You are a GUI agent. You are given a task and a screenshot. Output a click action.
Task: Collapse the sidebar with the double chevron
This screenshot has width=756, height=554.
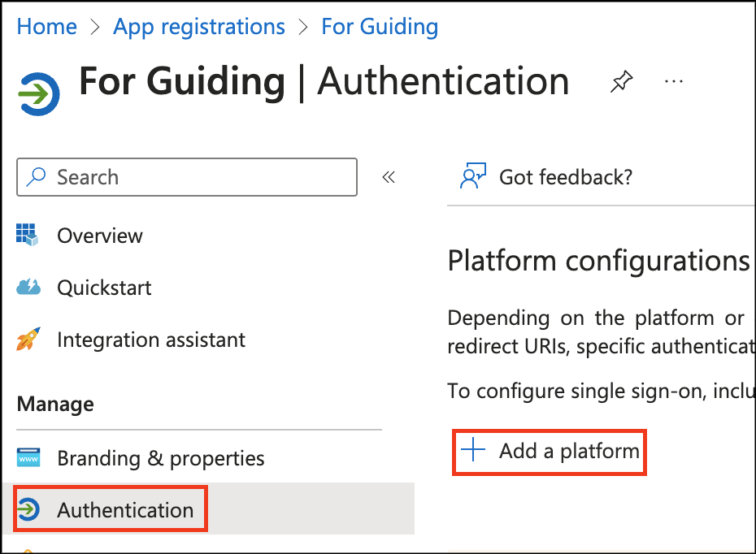pos(389,177)
